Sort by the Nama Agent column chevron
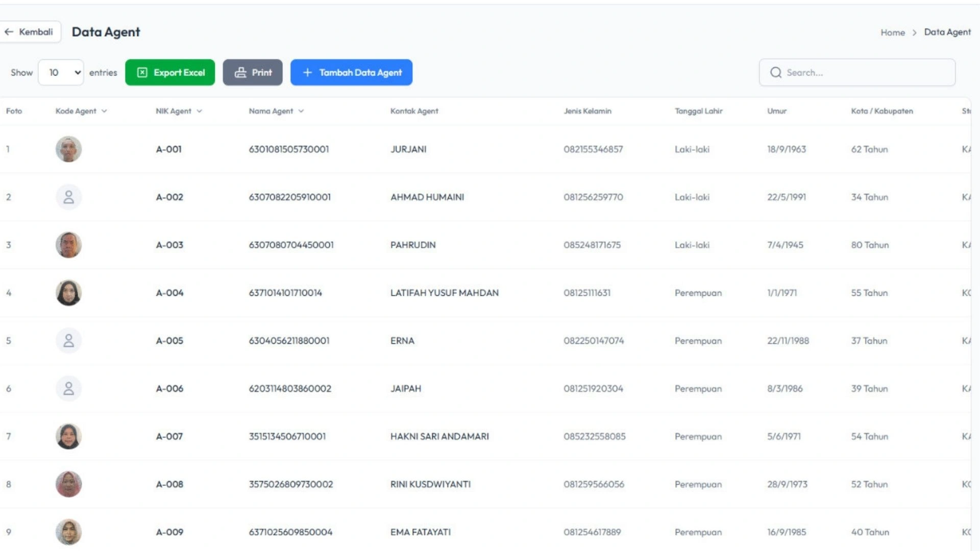Viewport: 980px width, 551px height. (x=301, y=111)
